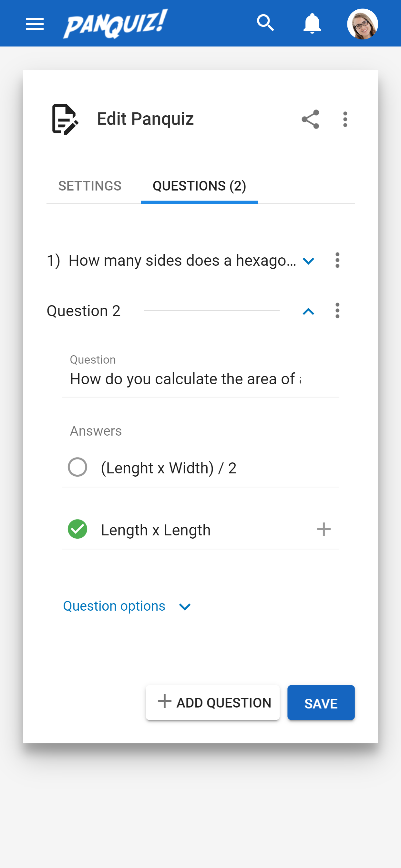The image size is (401, 868).
Task: Click the ADD QUESTION button
Action: point(213,703)
